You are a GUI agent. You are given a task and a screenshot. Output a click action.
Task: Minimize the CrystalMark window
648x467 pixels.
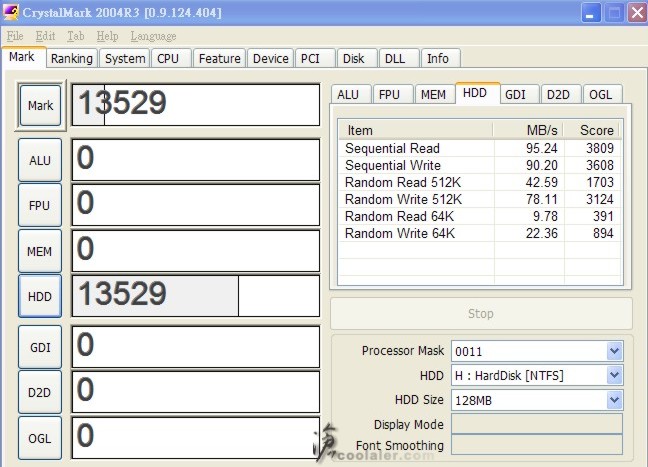tap(591, 13)
